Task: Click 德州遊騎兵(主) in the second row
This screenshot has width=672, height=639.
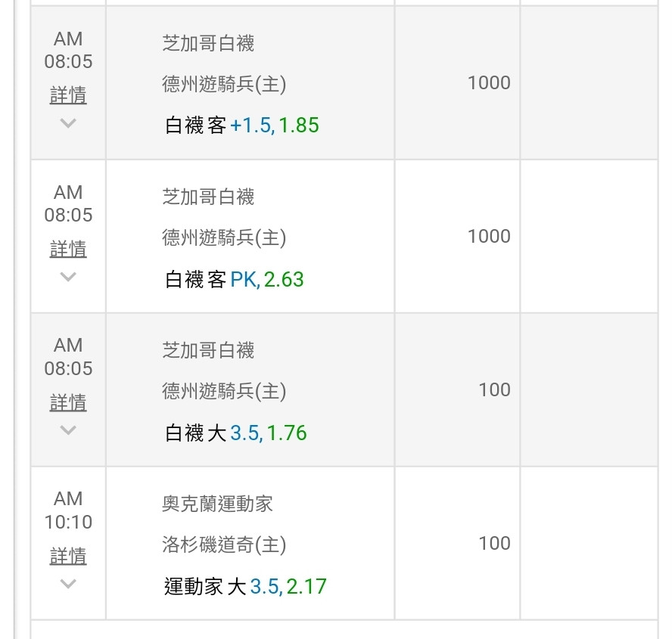Action: pos(224,237)
